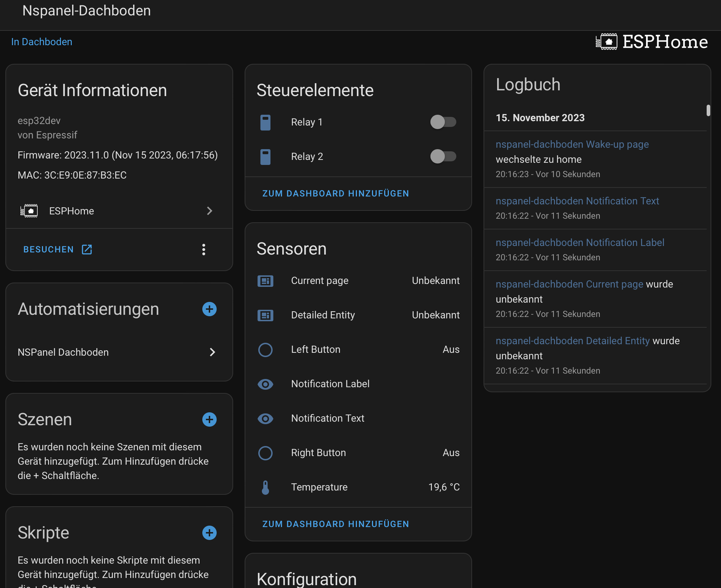Click the Relay 1 device icon
Viewport: 721px width, 588px height.
click(265, 122)
